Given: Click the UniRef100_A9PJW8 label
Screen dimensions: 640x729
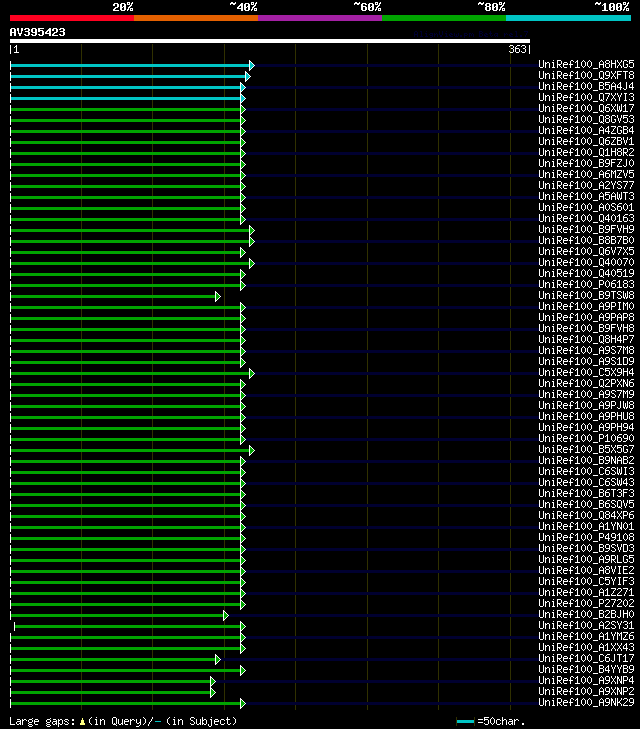Looking at the screenshot, I should (586, 405).
